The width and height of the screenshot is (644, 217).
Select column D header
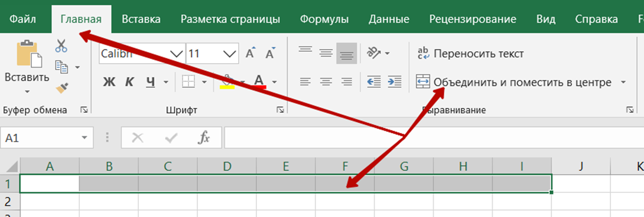227,166
